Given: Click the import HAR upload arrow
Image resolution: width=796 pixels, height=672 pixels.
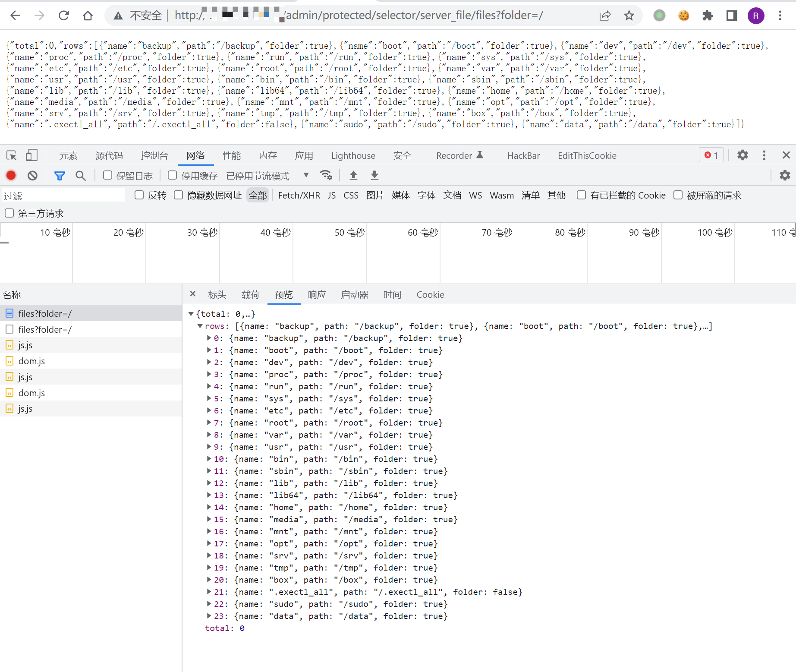Looking at the screenshot, I should pyautogui.click(x=353, y=175).
